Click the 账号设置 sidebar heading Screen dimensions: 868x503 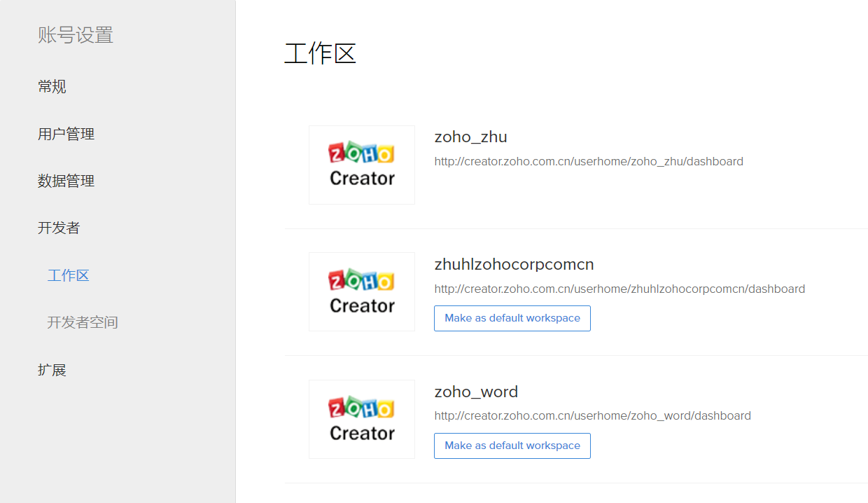76,35
